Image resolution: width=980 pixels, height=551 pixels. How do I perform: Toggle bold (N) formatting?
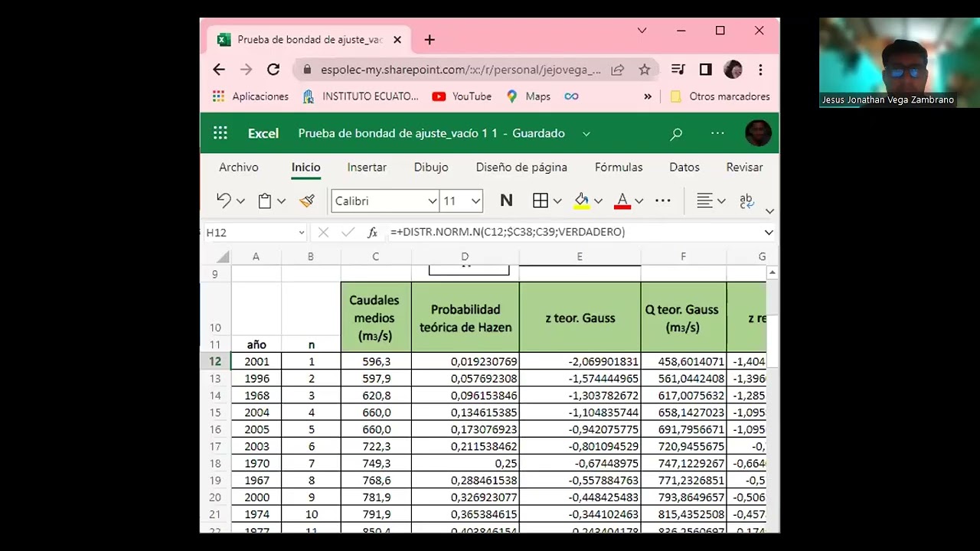click(x=506, y=201)
